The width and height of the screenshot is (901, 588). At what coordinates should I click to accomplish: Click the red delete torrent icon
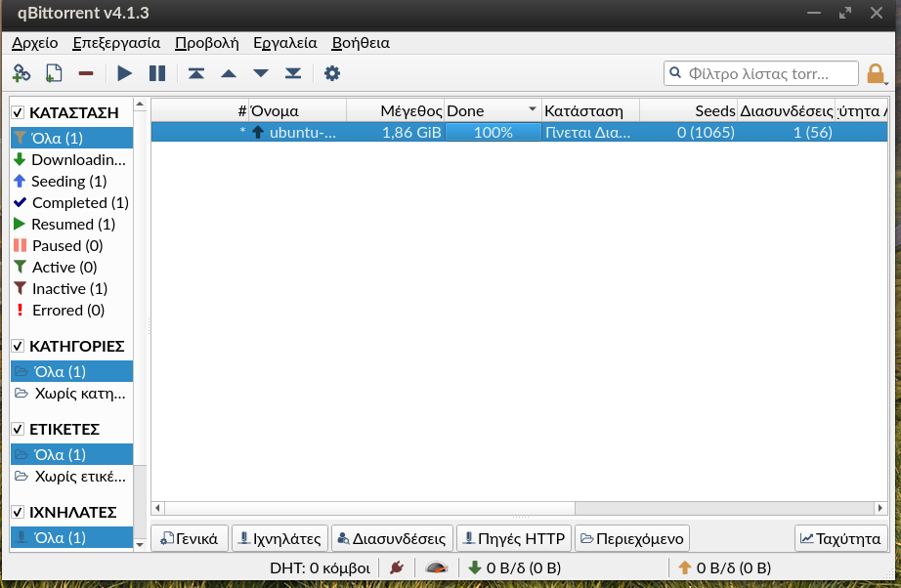click(x=86, y=73)
